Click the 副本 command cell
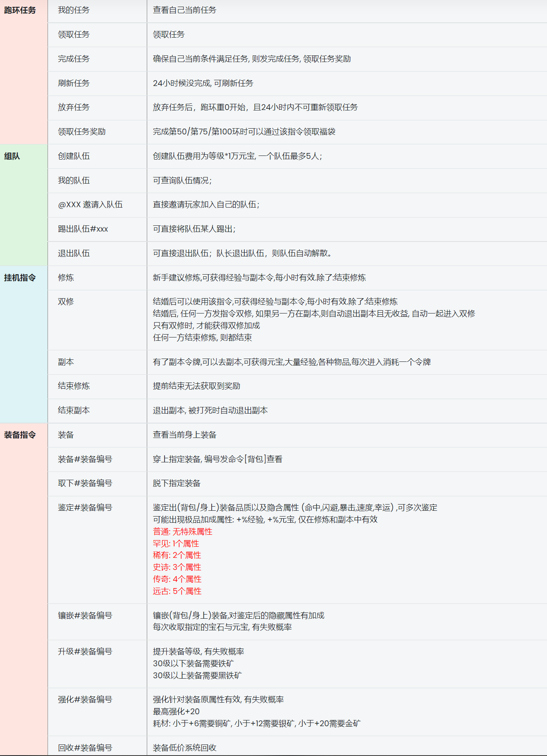The image size is (547, 756). pyautogui.click(x=97, y=362)
